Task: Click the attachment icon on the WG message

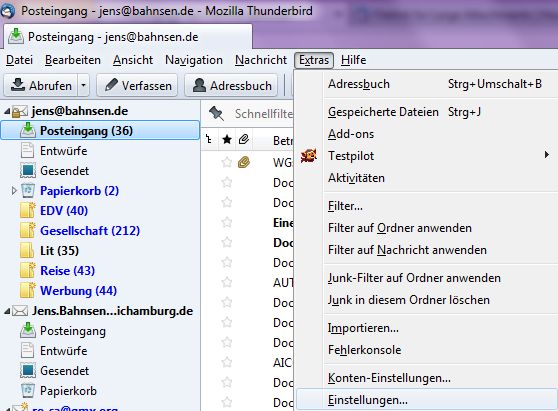Action: click(x=244, y=162)
